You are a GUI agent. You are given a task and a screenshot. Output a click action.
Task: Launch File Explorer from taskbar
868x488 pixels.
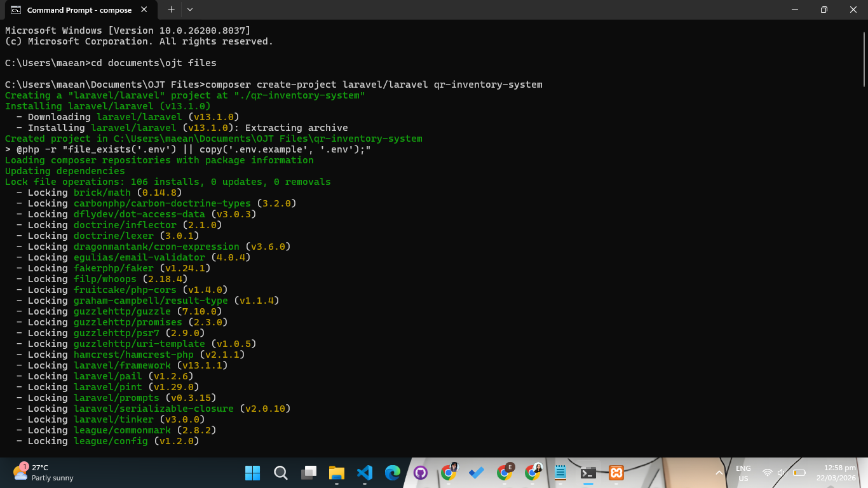tap(336, 473)
